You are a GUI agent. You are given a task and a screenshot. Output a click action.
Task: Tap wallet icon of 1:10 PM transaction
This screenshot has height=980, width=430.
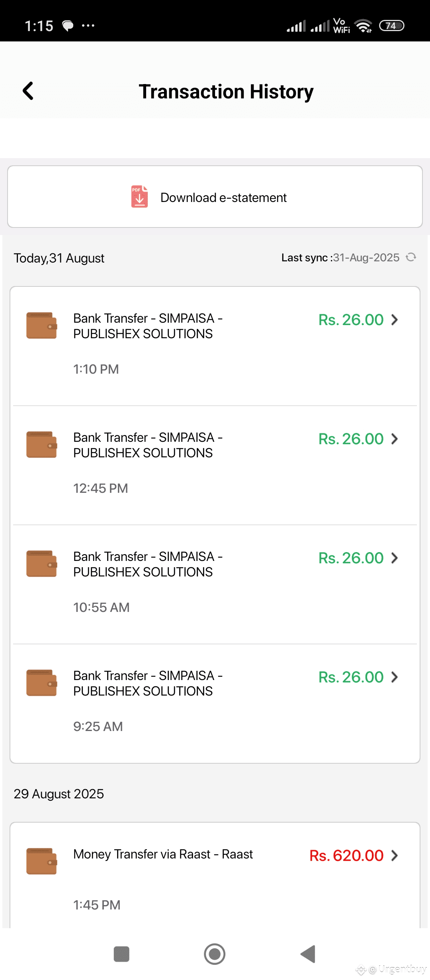(41, 325)
